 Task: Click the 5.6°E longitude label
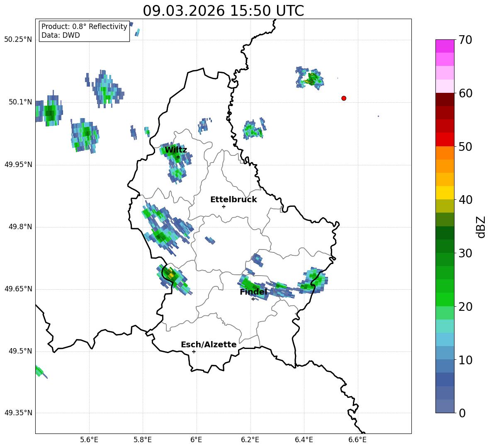[89, 440]
